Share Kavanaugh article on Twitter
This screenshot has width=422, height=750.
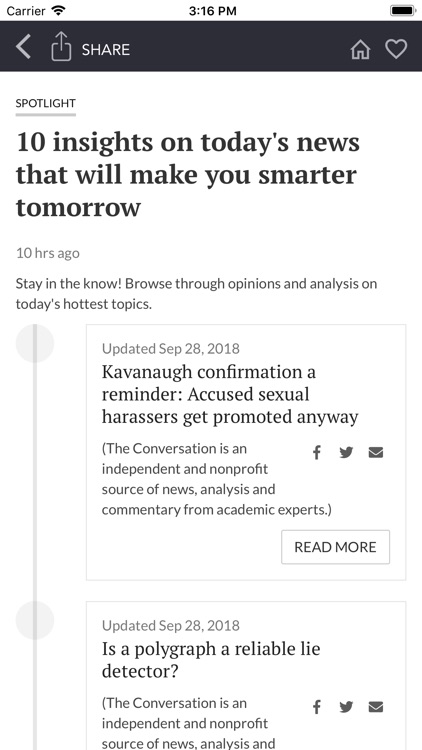pos(346,452)
